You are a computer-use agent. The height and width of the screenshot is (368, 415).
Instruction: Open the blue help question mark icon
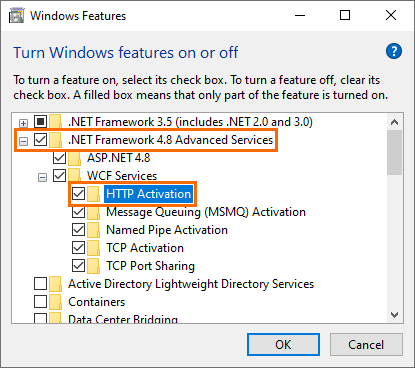click(x=394, y=51)
